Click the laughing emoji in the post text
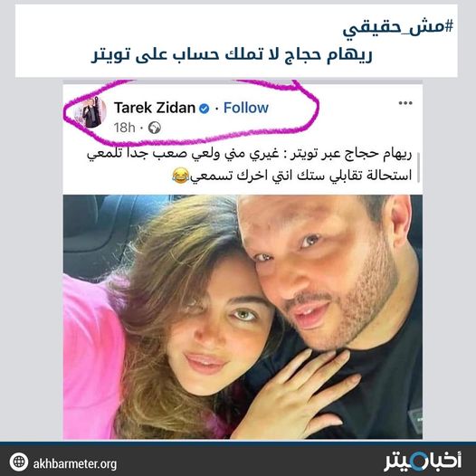The height and width of the screenshot is (476, 476). tap(181, 176)
